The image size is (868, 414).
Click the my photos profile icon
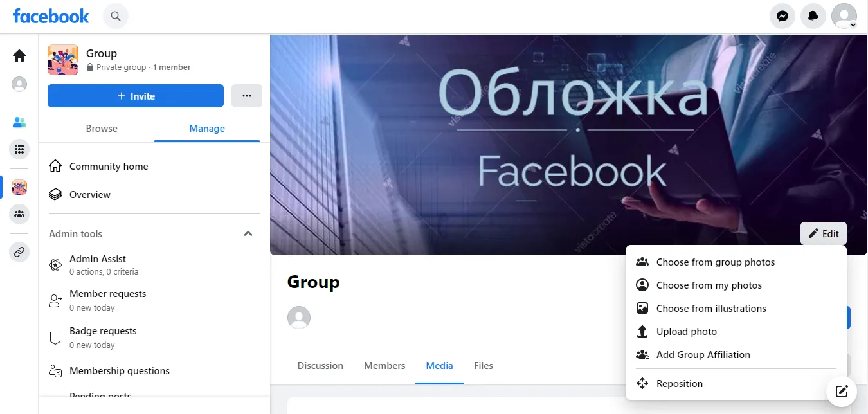click(x=642, y=285)
